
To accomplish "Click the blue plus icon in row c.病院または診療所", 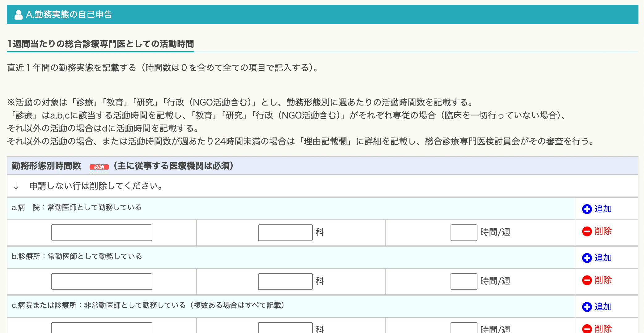I will (587, 307).
